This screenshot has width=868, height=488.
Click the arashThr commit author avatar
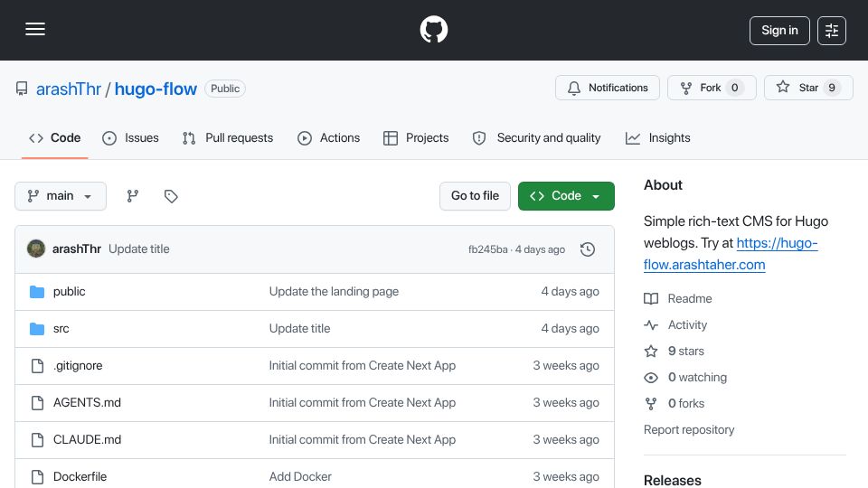[x=36, y=249]
